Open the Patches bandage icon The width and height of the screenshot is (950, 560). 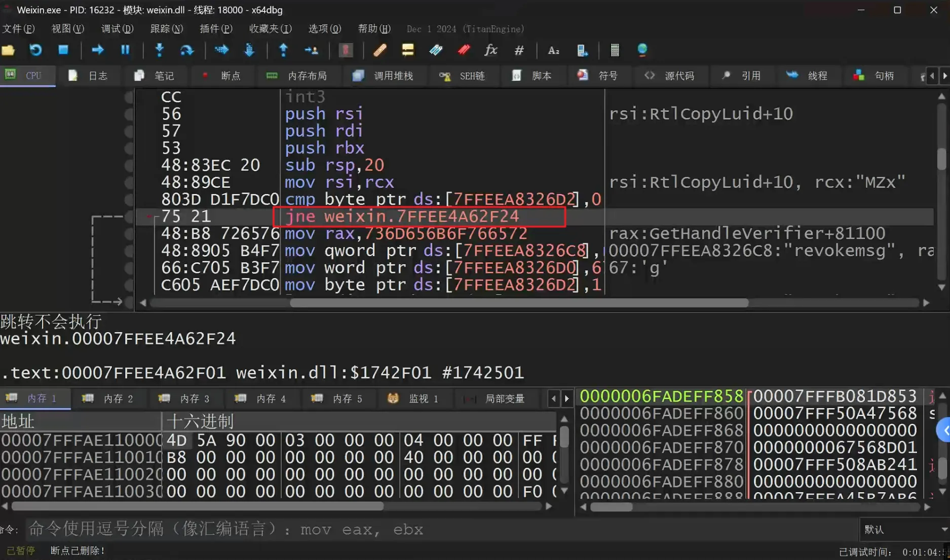pyautogui.click(x=380, y=50)
